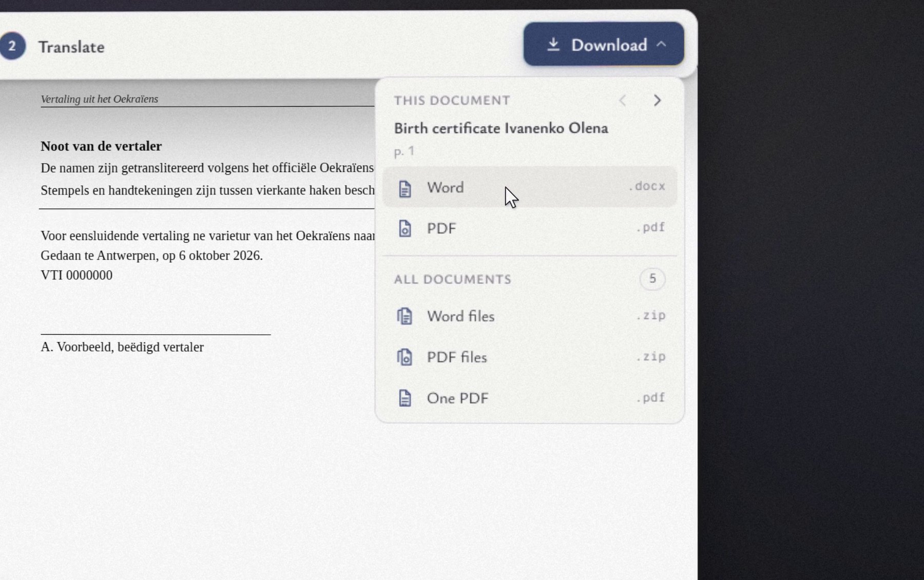924x580 pixels.
Task: Click the PDF files stacked icon
Action: tap(405, 357)
